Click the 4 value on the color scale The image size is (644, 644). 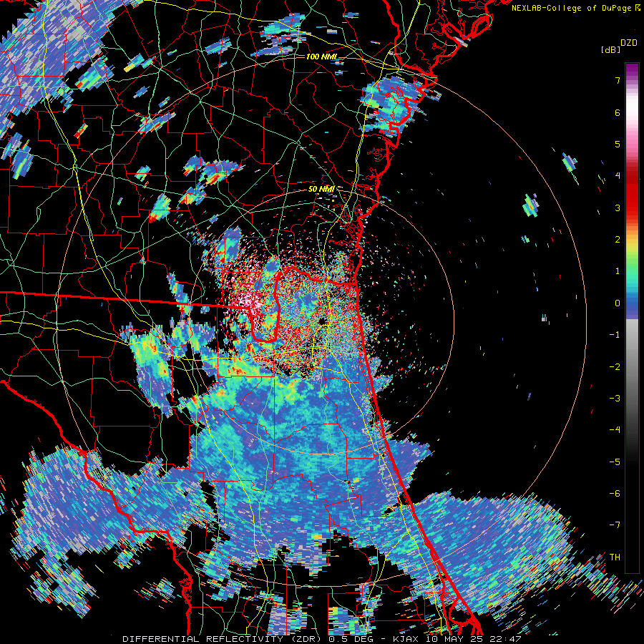618,176
